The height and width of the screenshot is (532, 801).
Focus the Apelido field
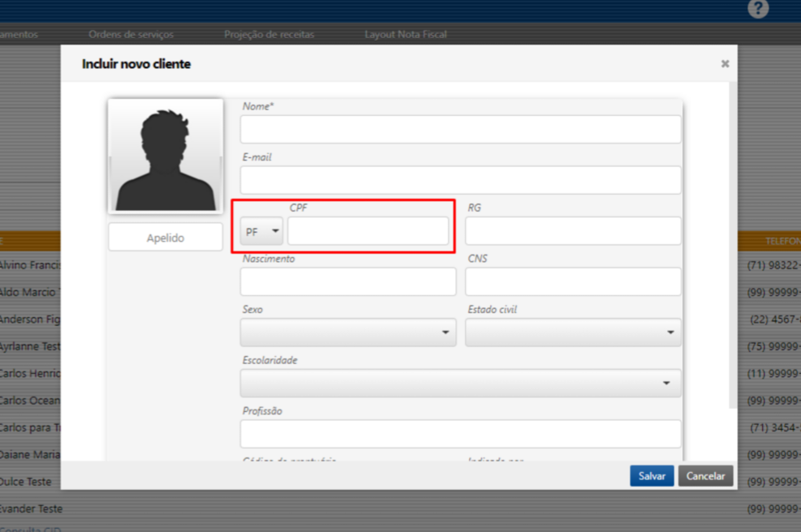(166, 238)
